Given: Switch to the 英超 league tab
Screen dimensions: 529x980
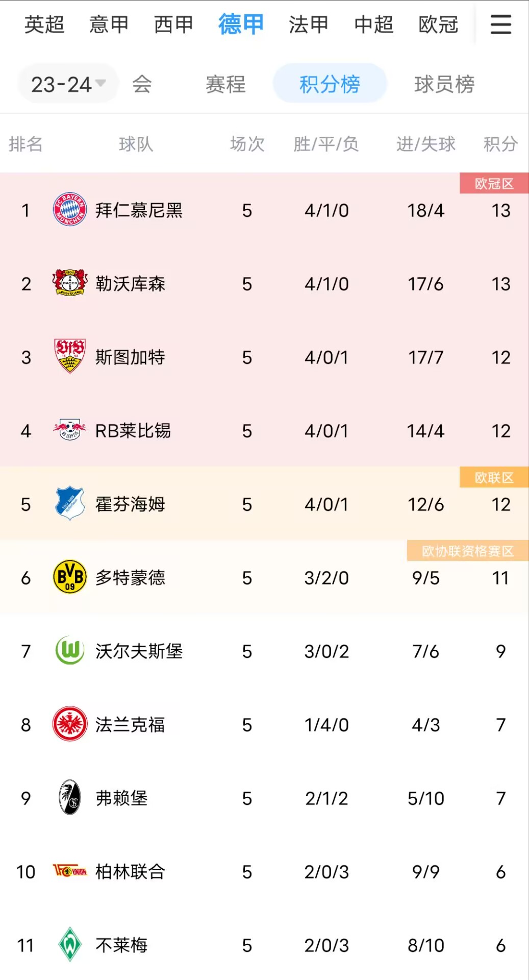Looking at the screenshot, I should coord(44,24).
